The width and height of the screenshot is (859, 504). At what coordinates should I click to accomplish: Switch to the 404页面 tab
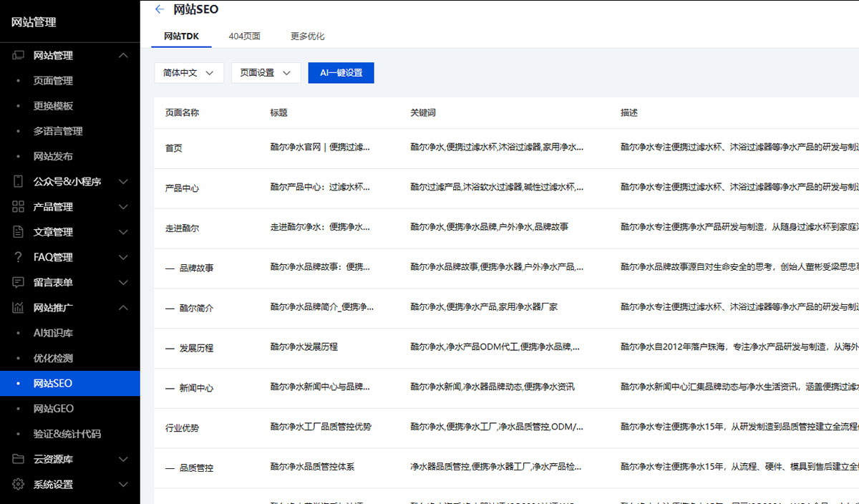tap(244, 36)
